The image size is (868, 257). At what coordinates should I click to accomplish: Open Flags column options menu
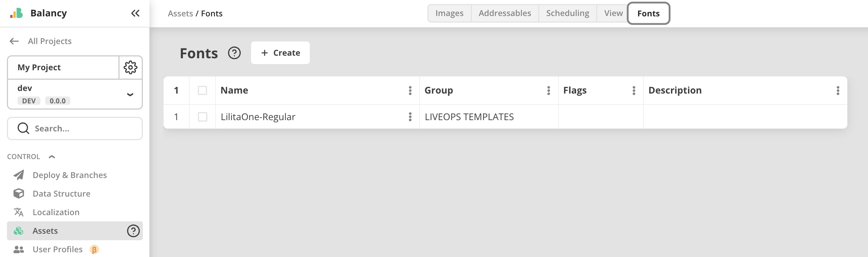634,91
